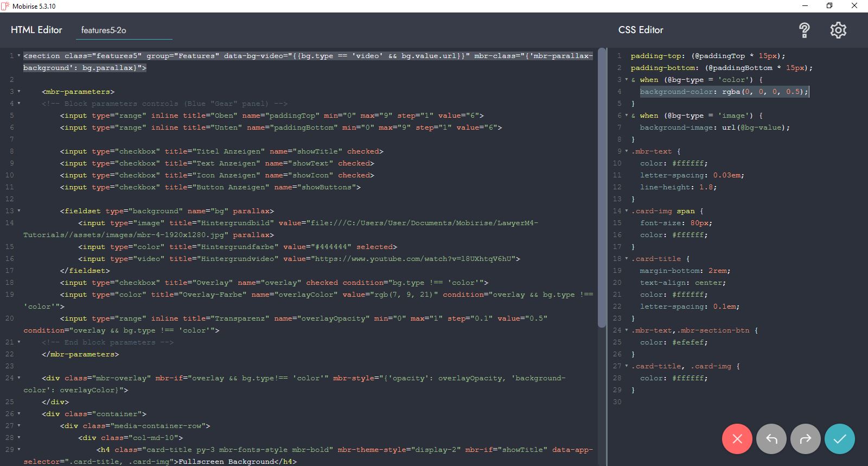The width and height of the screenshot is (868, 466).
Task: Click the undo arrow button
Action: [x=771, y=439]
